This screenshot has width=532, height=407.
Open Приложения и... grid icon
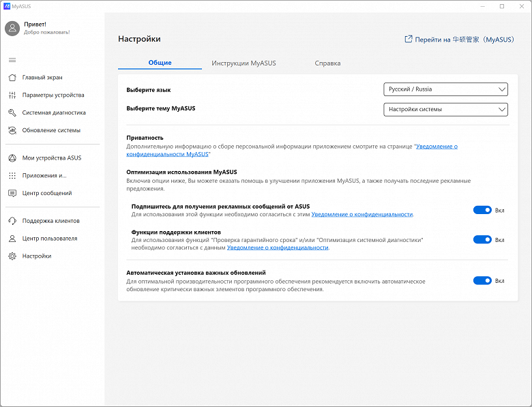12,176
